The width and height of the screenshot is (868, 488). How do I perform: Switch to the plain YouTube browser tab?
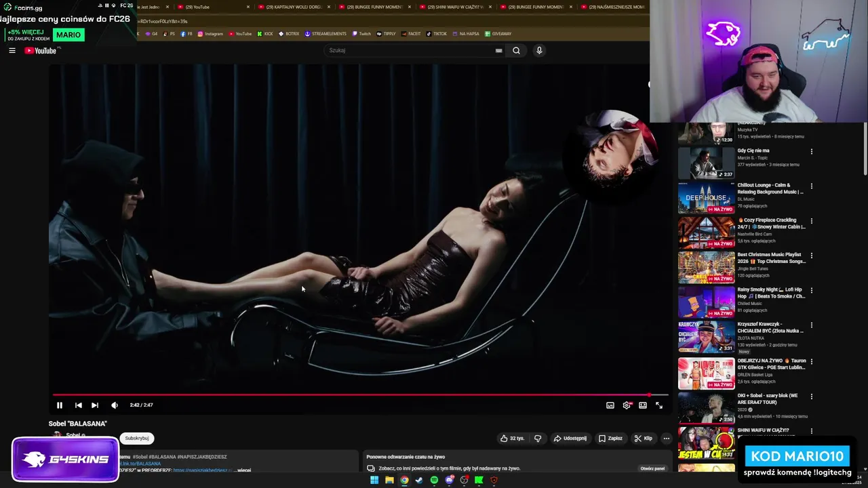[212, 7]
